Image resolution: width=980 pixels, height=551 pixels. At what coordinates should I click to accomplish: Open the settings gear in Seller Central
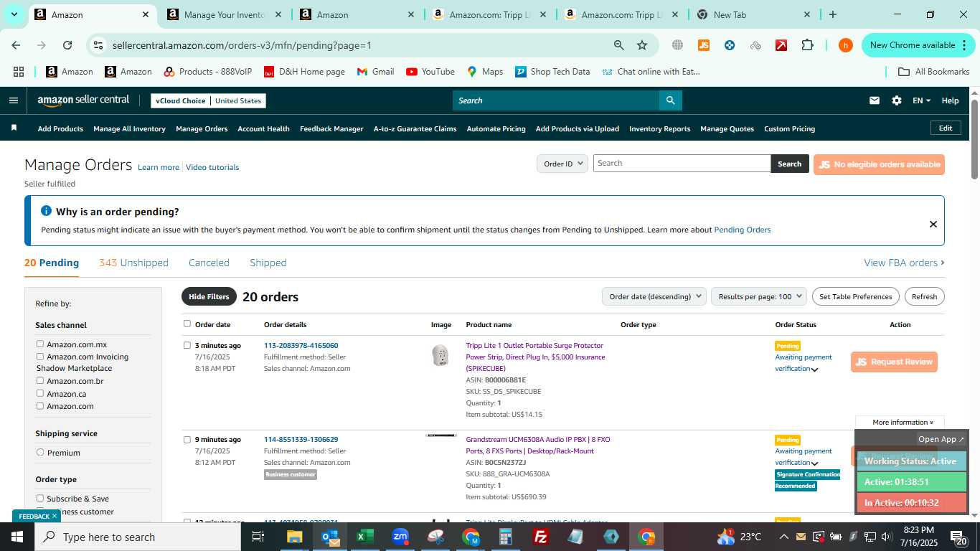point(897,100)
